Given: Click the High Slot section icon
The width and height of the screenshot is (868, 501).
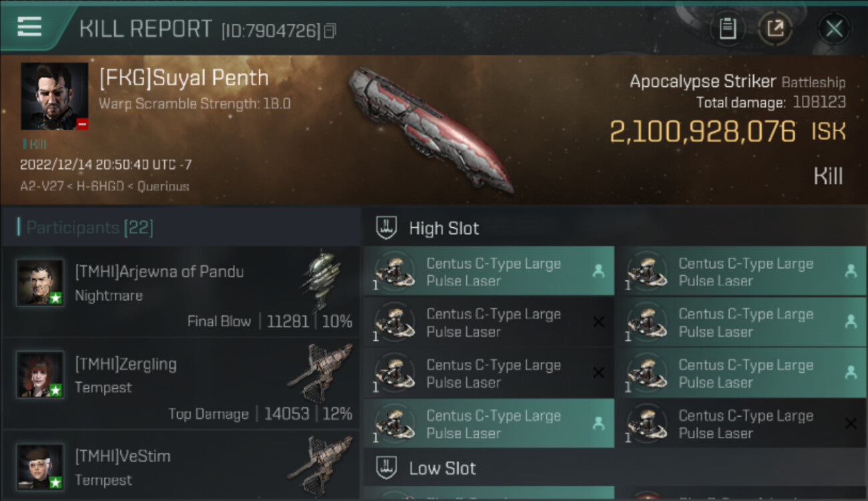Looking at the screenshot, I should pos(387,228).
